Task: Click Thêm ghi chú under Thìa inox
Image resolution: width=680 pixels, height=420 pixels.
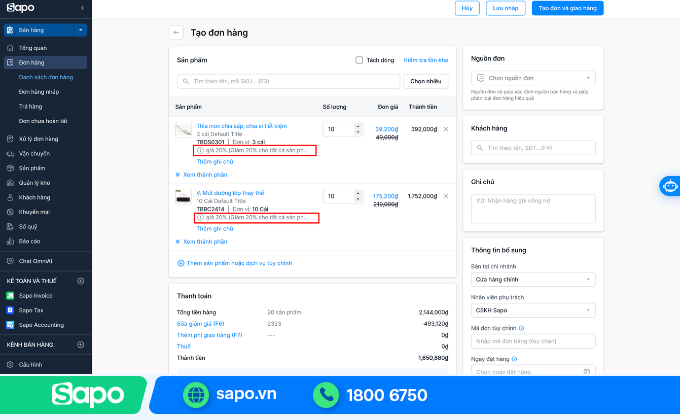Action: (215, 161)
